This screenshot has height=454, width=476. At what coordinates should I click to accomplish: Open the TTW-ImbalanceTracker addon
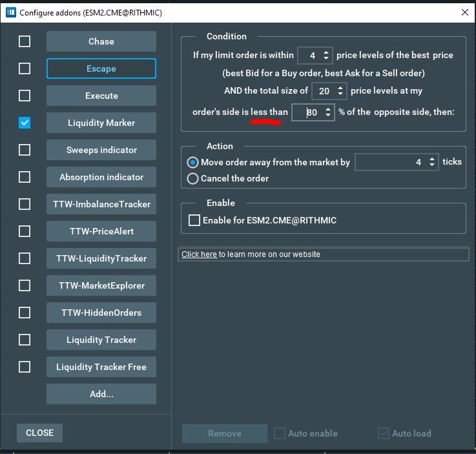(x=101, y=204)
